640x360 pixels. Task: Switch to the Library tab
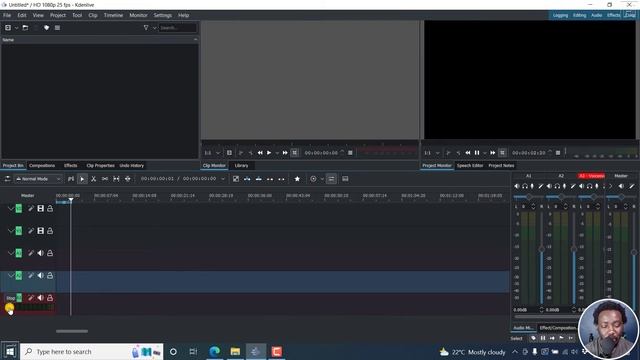241,166
